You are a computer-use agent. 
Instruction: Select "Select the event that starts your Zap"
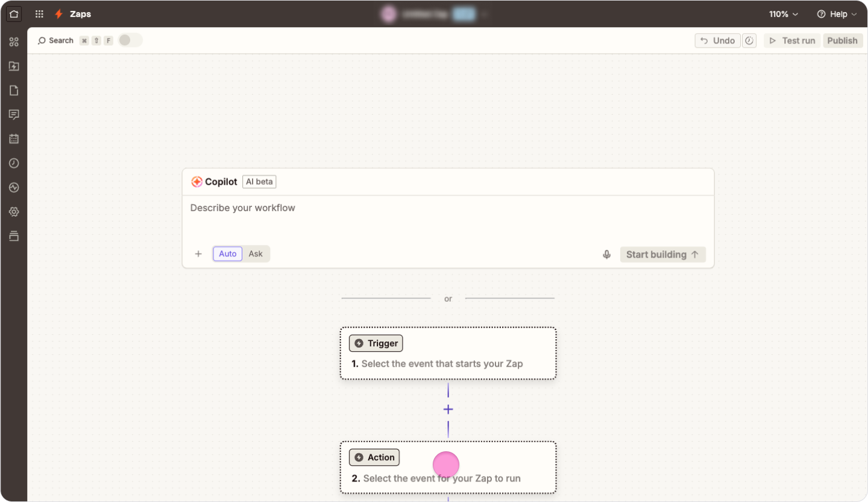pos(442,364)
